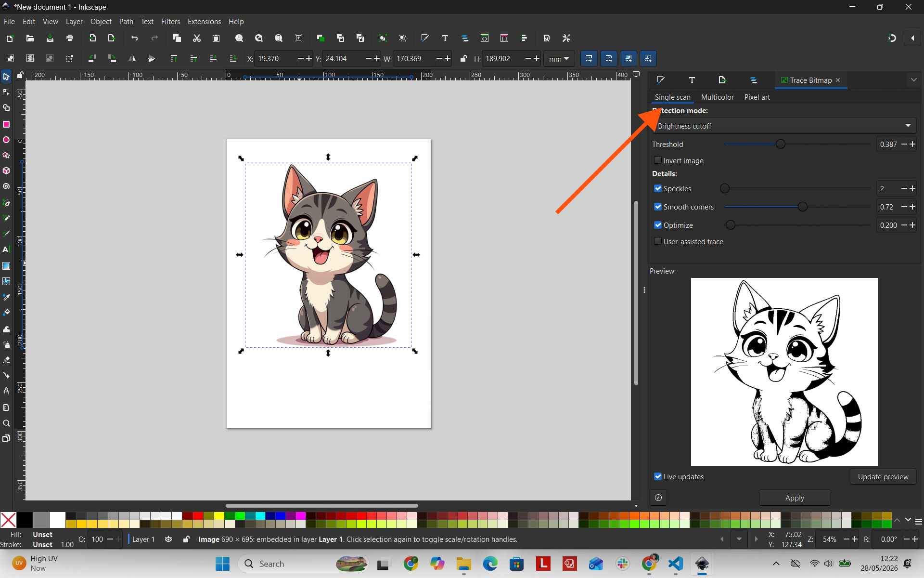Toggle width/height ratio lock
This screenshot has width=924, height=578.
point(463,59)
